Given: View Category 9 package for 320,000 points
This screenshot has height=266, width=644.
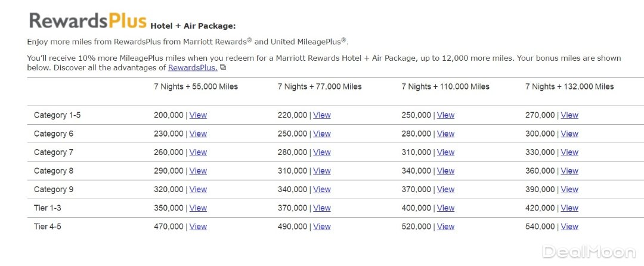Looking at the screenshot, I should pos(198,189).
